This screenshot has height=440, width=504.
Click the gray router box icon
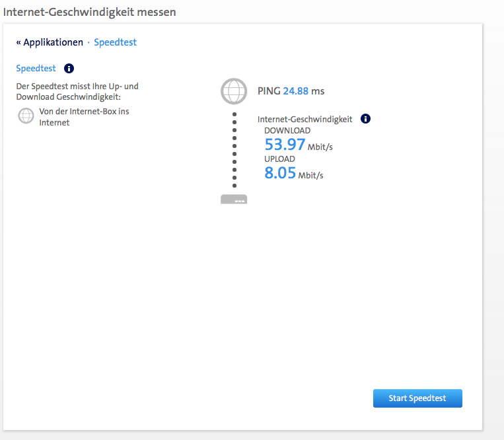234,199
